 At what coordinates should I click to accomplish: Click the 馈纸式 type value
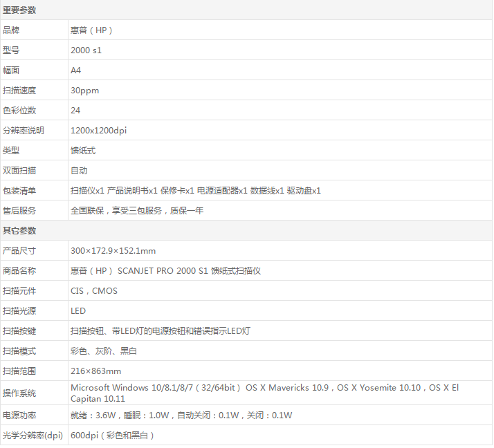pyautogui.click(x=83, y=151)
